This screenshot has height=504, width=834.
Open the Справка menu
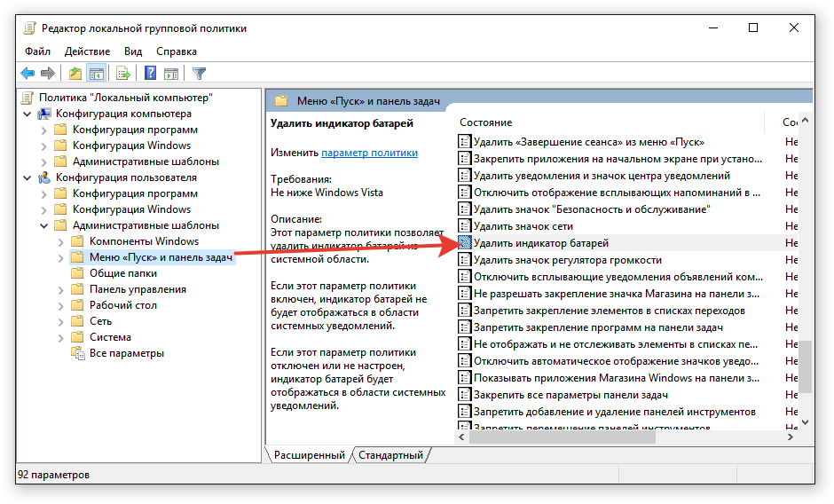176,51
